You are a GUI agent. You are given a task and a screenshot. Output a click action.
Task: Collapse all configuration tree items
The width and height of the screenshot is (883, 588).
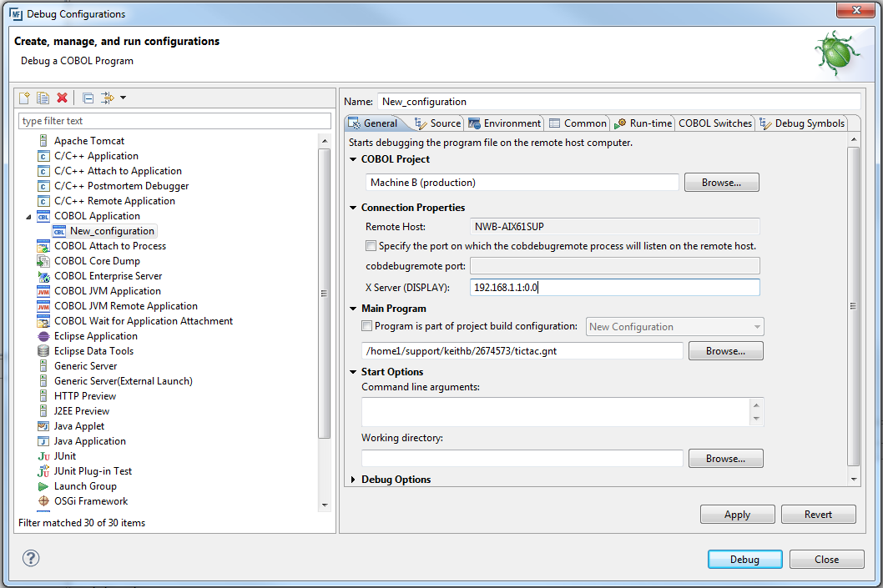(88, 98)
